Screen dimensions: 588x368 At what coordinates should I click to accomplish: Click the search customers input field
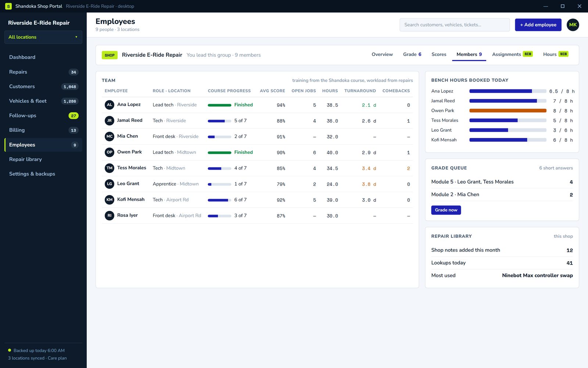click(x=455, y=25)
